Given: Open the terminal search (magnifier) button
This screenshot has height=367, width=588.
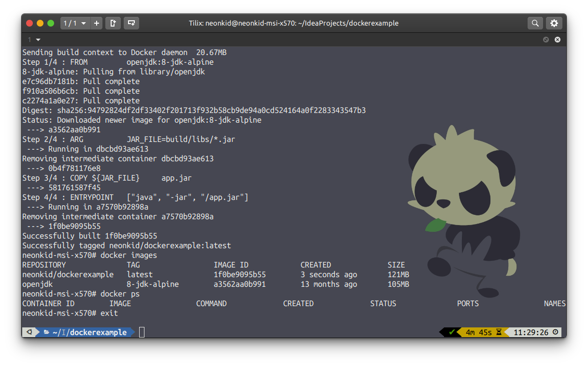Looking at the screenshot, I should pos(535,23).
